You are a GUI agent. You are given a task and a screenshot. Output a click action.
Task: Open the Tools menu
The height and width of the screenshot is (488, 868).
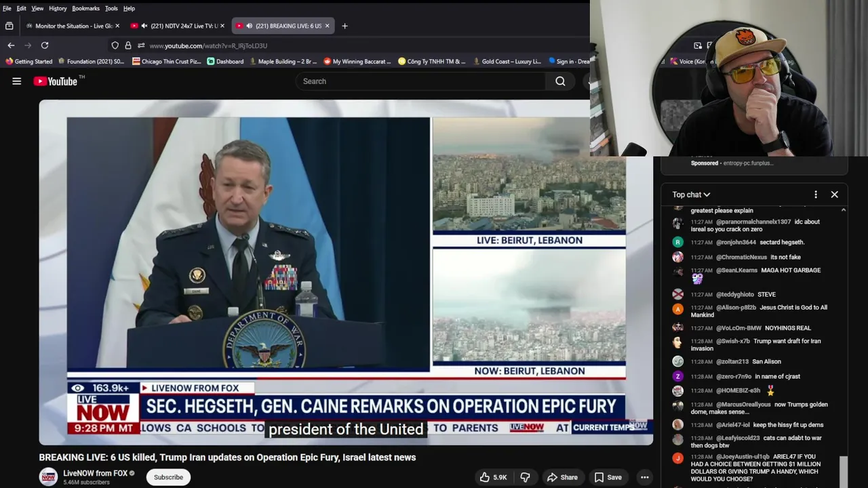point(111,8)
